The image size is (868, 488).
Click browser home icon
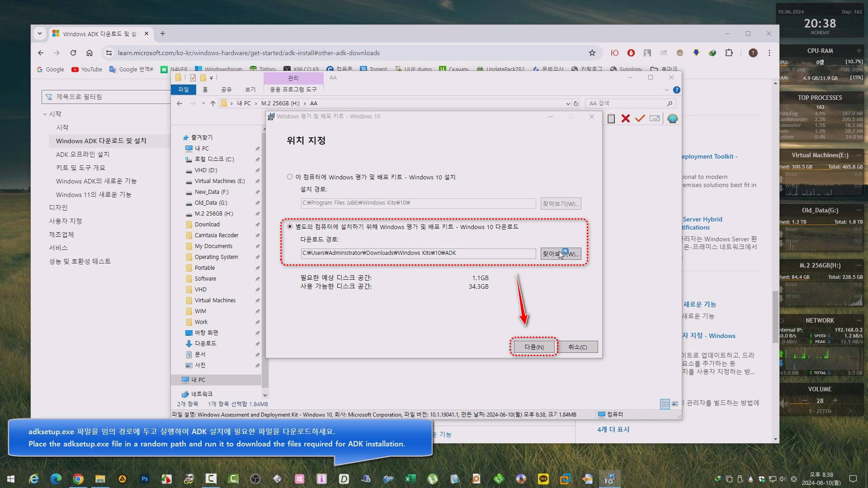90,53
